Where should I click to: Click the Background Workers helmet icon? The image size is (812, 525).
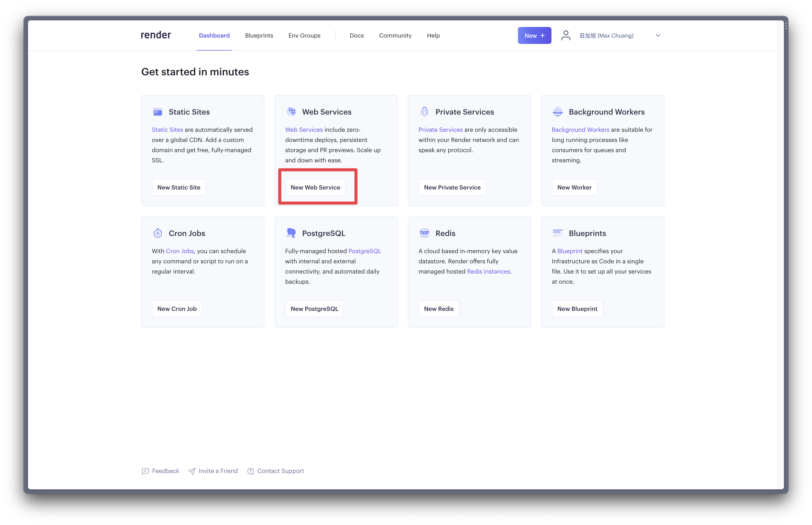[558, 112]
